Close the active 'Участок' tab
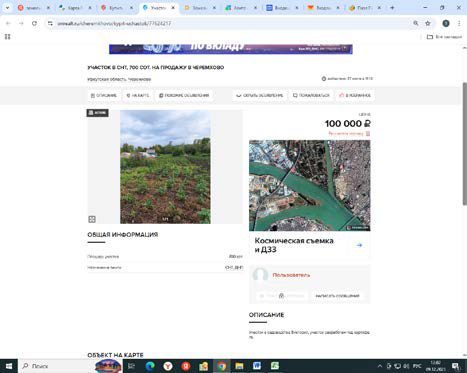Image resolution: width=467 pixels, height=373 pixels. point(173,8)
